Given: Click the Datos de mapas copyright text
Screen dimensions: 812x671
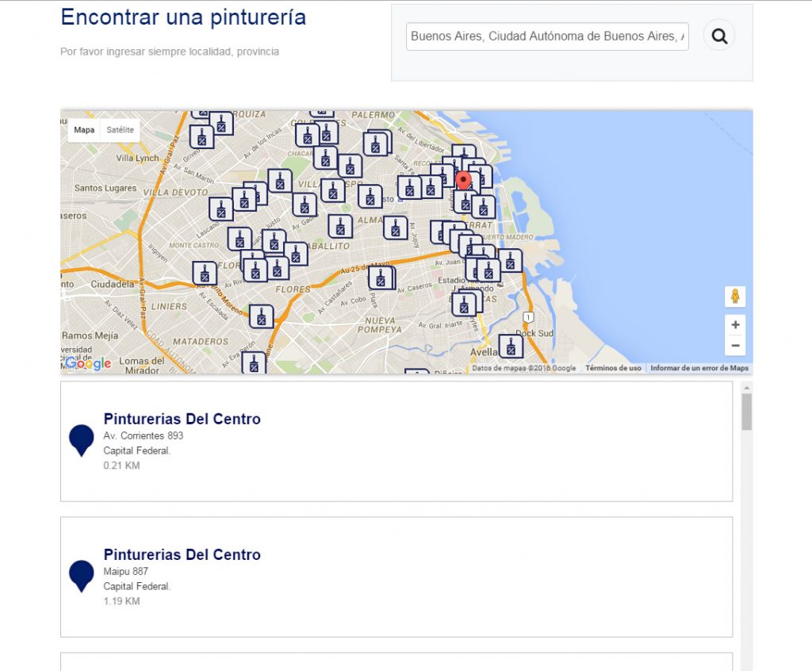Looking at the screenshot, I should click(524, 368).
